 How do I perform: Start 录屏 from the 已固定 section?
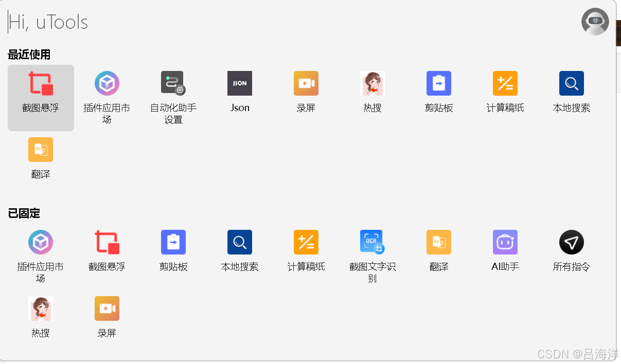click(107, 317)
